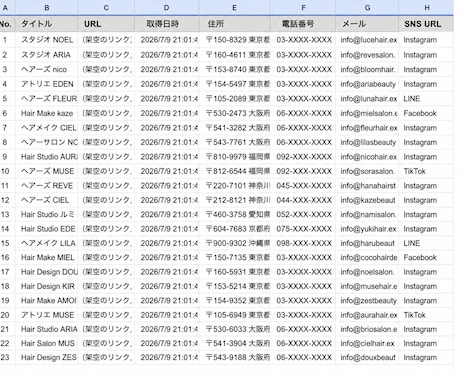Image resolution: width=460 pixels, height=380 pixels.
Task: Select column B header
Action: (x=47, y=7)
